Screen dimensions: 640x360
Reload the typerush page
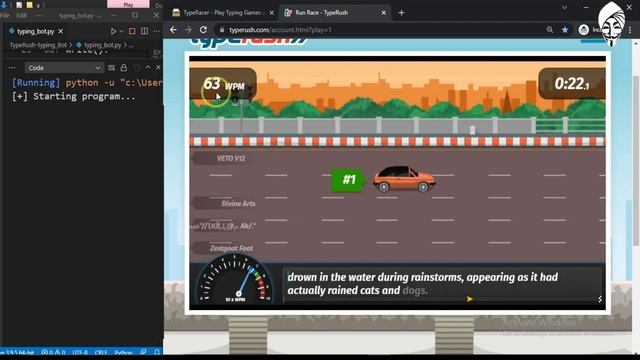click(x=203, y=30)
